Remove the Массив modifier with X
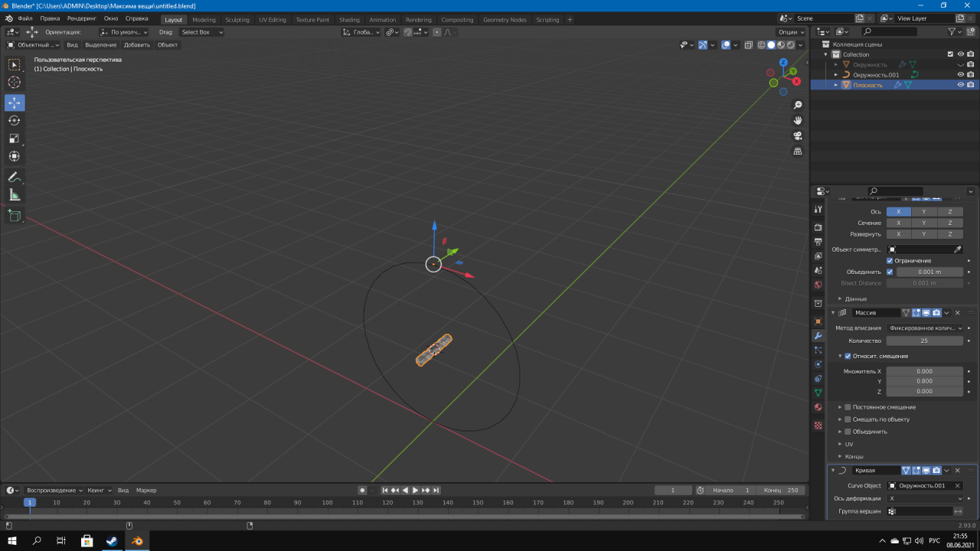Screen dimensions: 980x551 957,312
